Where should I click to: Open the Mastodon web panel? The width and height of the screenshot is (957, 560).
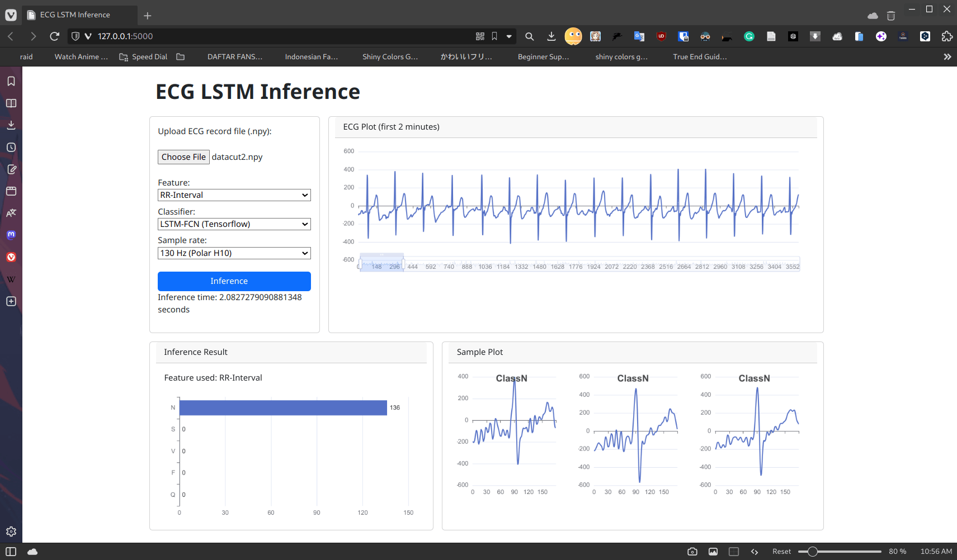point(11,235)
